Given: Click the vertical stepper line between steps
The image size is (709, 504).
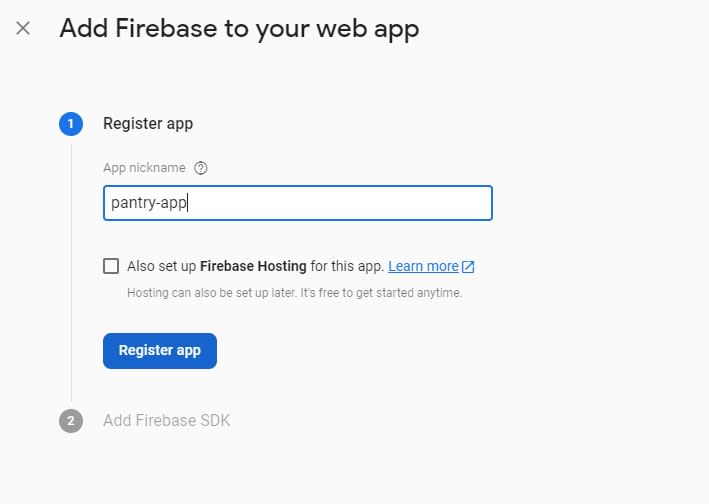Looking at the screenshot, I should [x=71, y=272].
